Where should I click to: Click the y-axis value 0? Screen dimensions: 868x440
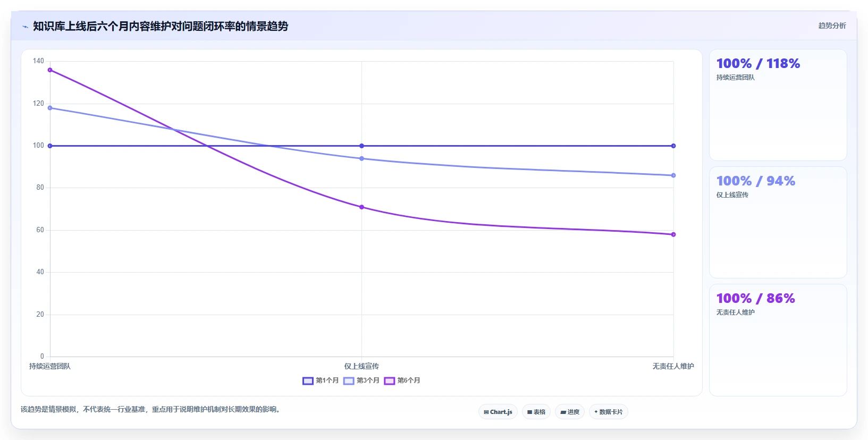(x=42, y=357)
